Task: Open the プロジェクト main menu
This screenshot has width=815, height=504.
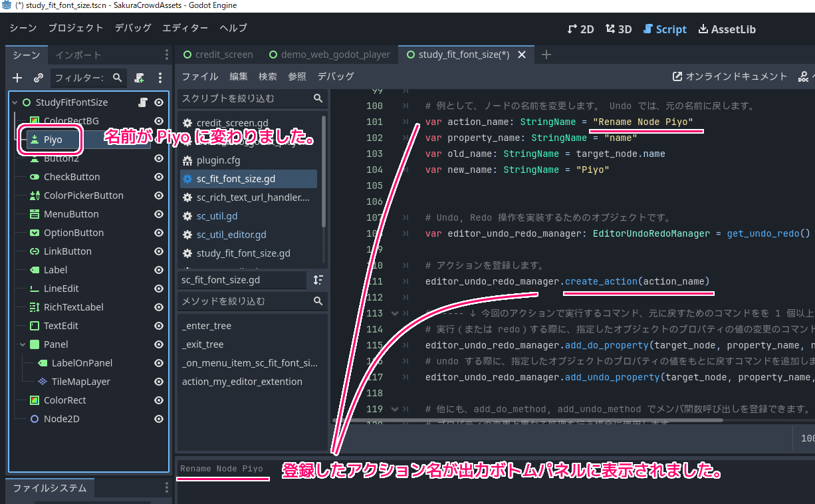Action: pyautogui.click(x=76, y=28)
